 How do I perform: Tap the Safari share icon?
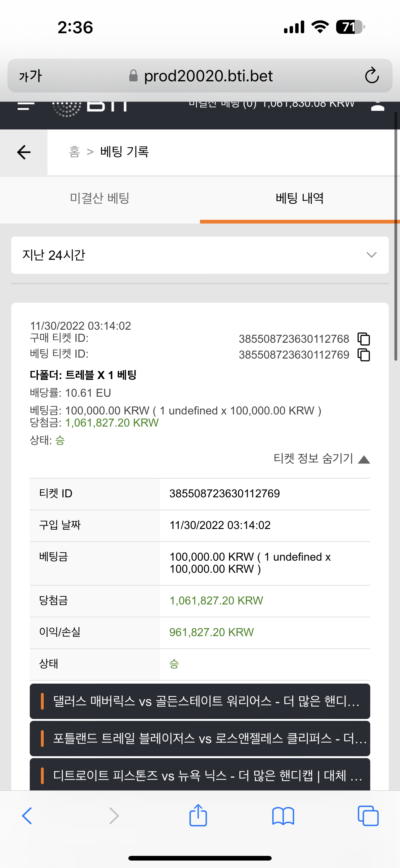click(198, 816)
